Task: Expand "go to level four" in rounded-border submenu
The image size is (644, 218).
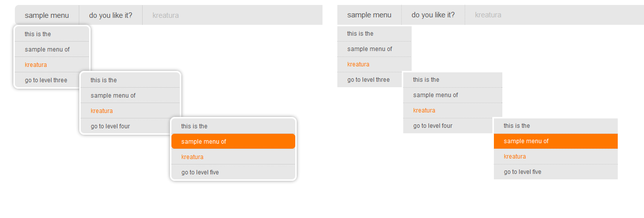Action: tap(110, 126)
